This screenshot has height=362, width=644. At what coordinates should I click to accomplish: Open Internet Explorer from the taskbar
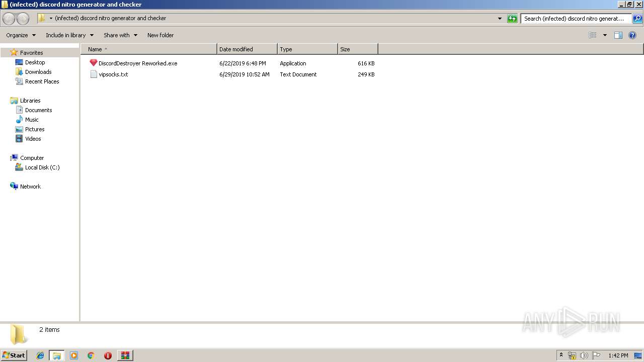(x=40, y=355)
